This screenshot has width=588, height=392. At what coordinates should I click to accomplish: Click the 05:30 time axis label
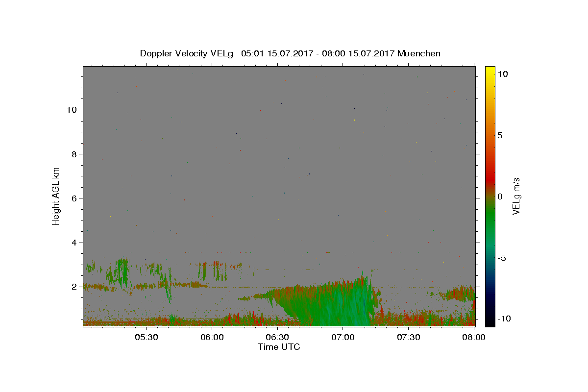click(x=146, y=337)
